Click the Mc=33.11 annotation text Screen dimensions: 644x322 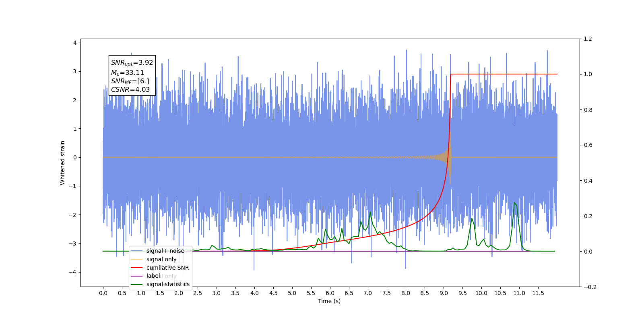coord(128,72)
